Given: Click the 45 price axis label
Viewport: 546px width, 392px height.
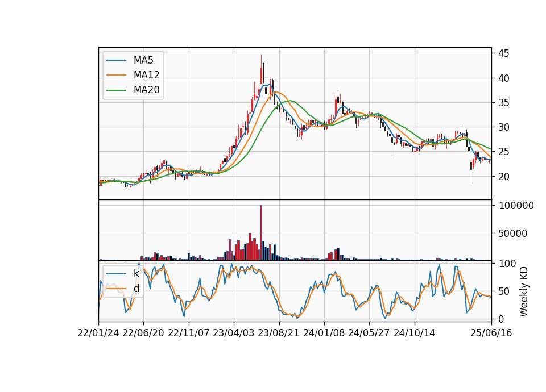Looking at the screenshot, I should coord(503,53).
